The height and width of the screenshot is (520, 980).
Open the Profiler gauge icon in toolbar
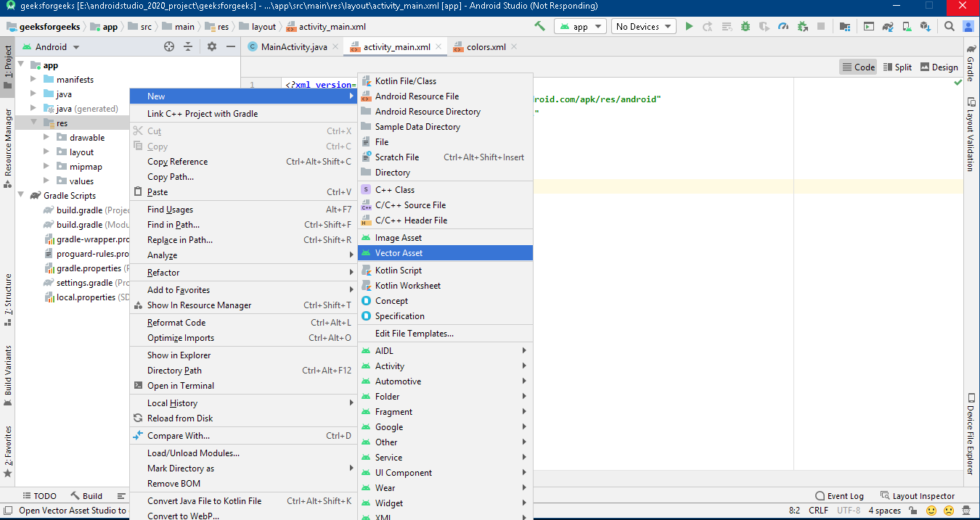tap(783, 26)
